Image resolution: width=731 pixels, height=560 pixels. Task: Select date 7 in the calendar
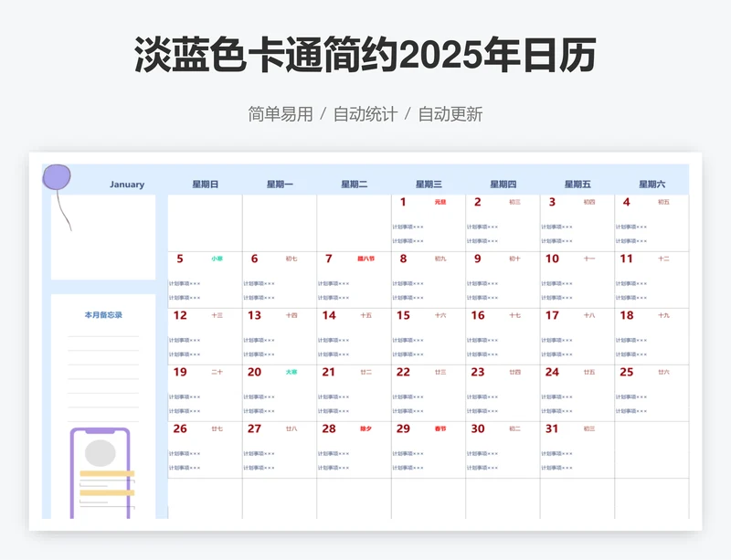coord(329,259)
